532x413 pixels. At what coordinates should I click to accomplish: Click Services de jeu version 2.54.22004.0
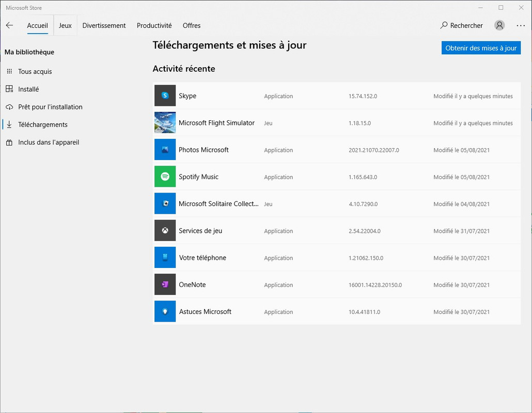point(364,231)
